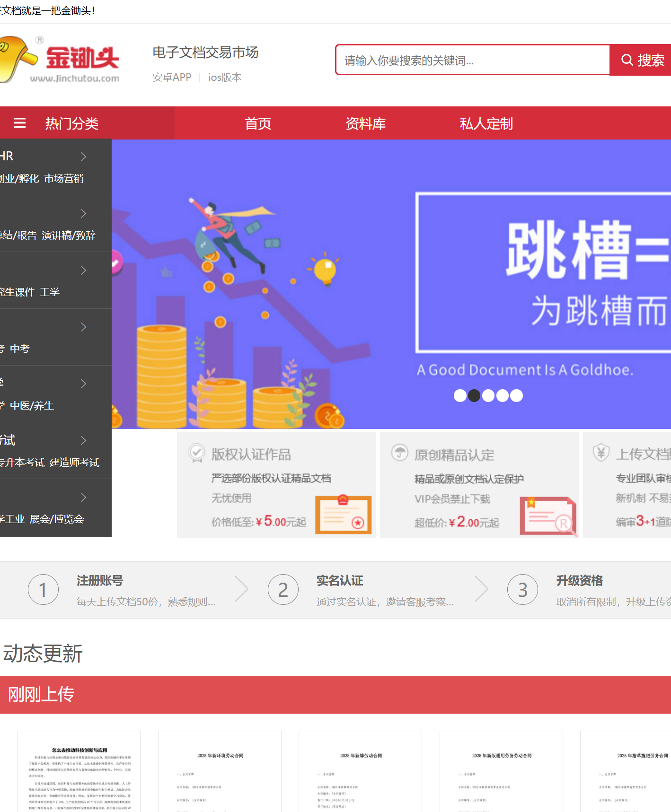Open the 资料库 navigation tab

[365, 123]
